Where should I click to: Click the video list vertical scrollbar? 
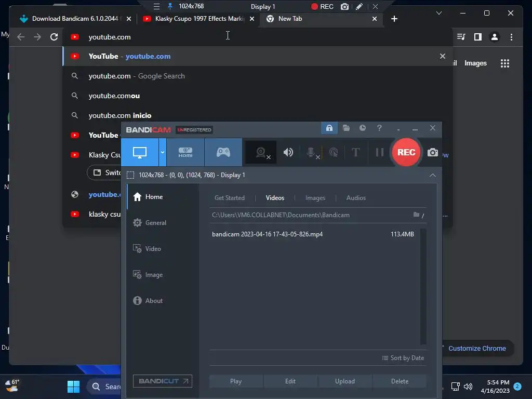pos(423,286)
